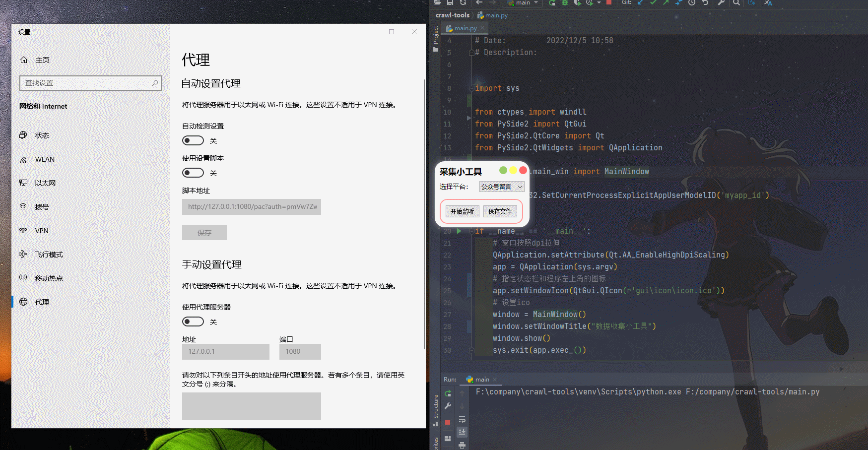This screenshot has height=450, width=868.
Task: Click Git Show History clock icon
Action: 692,2
